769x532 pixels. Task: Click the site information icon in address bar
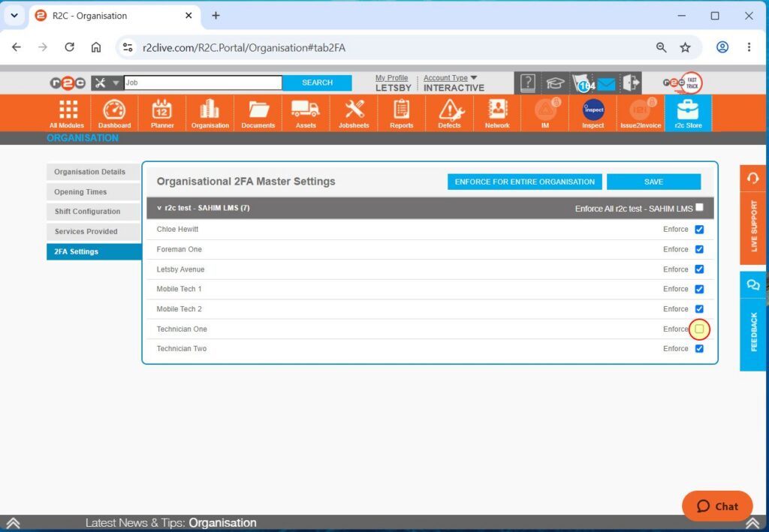[x=128, y=47]
